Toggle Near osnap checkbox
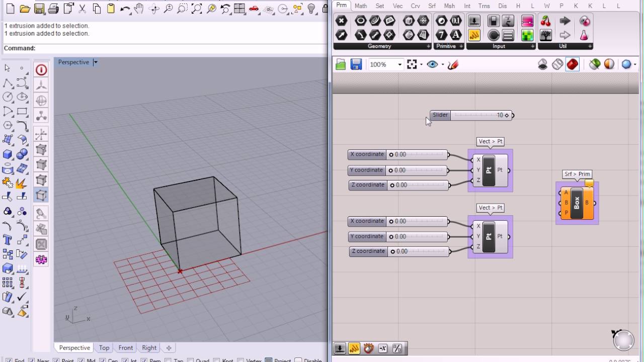 click(31, 360)
